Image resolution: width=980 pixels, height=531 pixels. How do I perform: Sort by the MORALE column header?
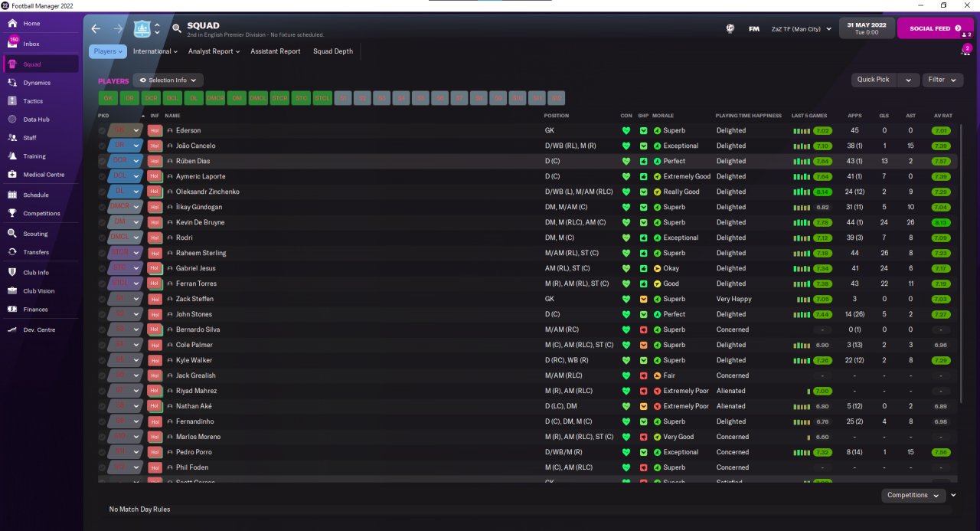[663, 116]
